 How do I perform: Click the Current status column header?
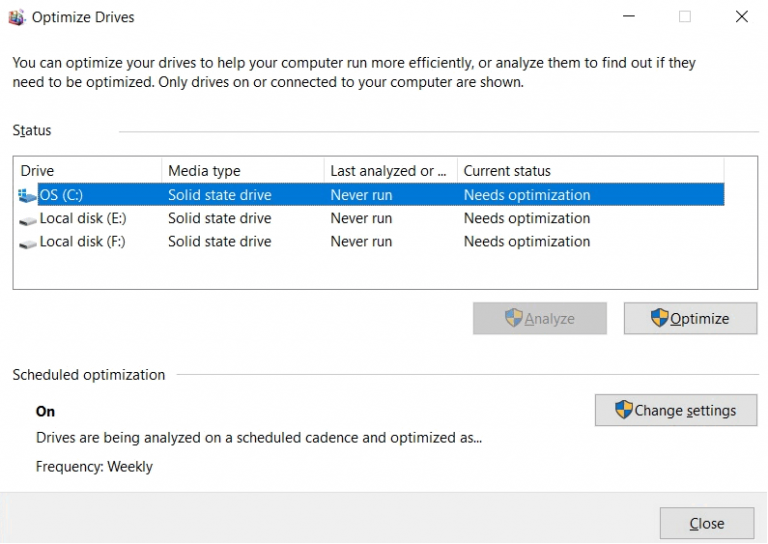pos(590,171)
